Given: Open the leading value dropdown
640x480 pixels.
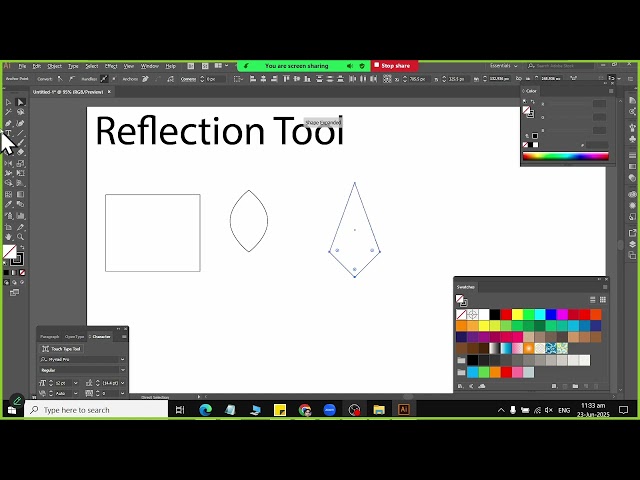Looking at the screenshot, I should click(x=122, y=383).
